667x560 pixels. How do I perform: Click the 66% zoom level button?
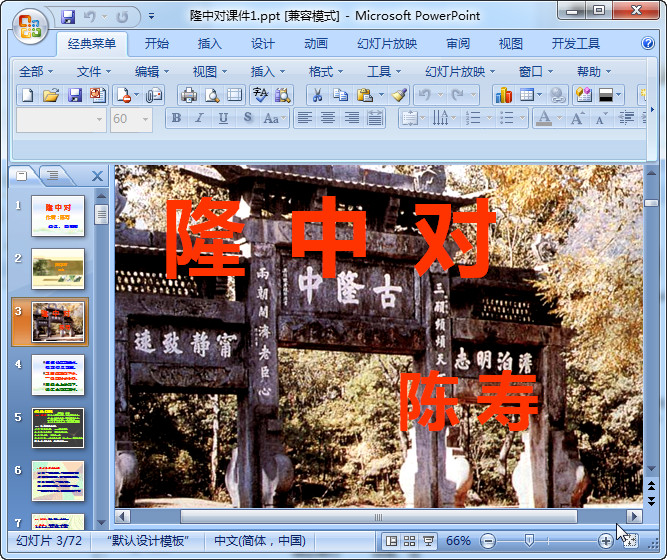[458, 541]
